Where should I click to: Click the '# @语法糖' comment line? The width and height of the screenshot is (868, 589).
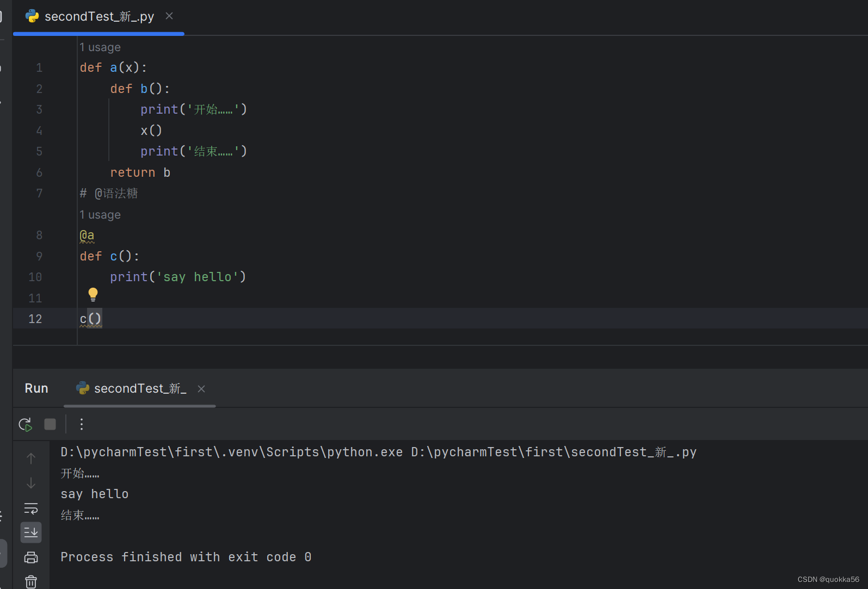click(x=109, y=194)
